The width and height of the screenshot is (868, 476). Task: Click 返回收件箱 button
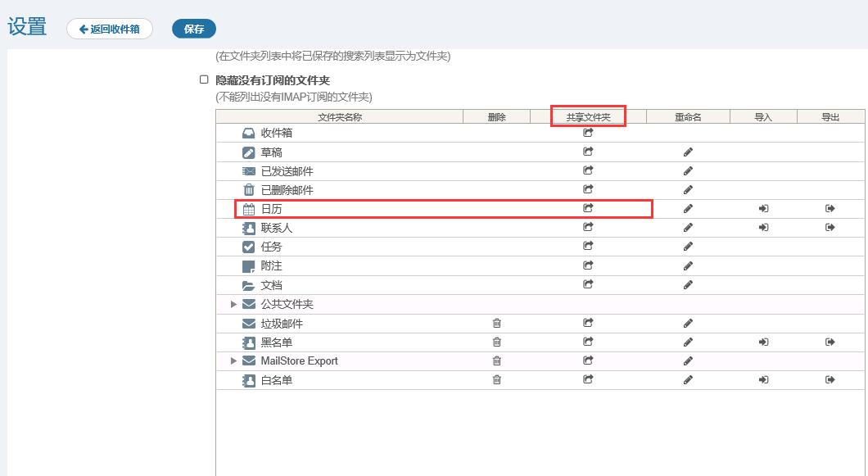point(110,29)
